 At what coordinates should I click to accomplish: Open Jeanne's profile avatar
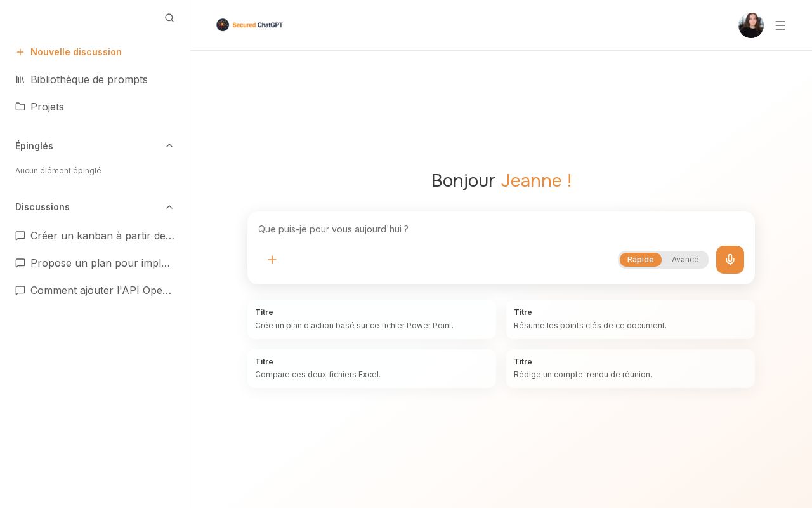pyautogui.click(x=751, y=25)
